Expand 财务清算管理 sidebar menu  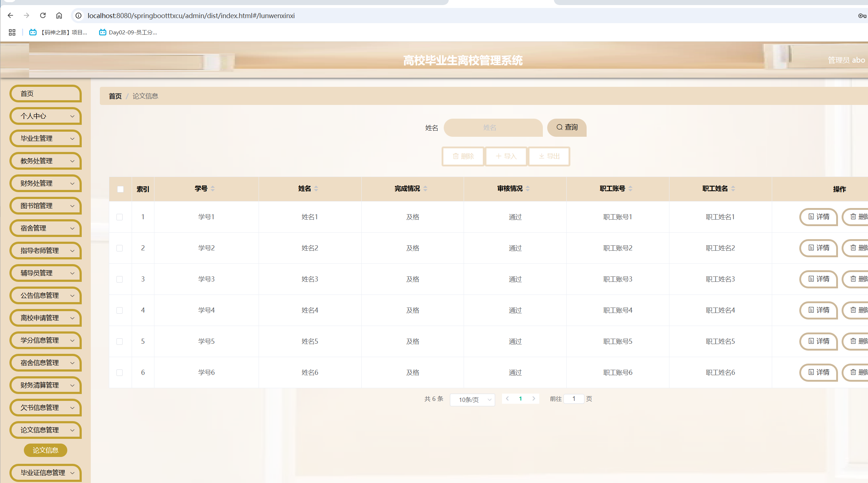tap(46, 385)
